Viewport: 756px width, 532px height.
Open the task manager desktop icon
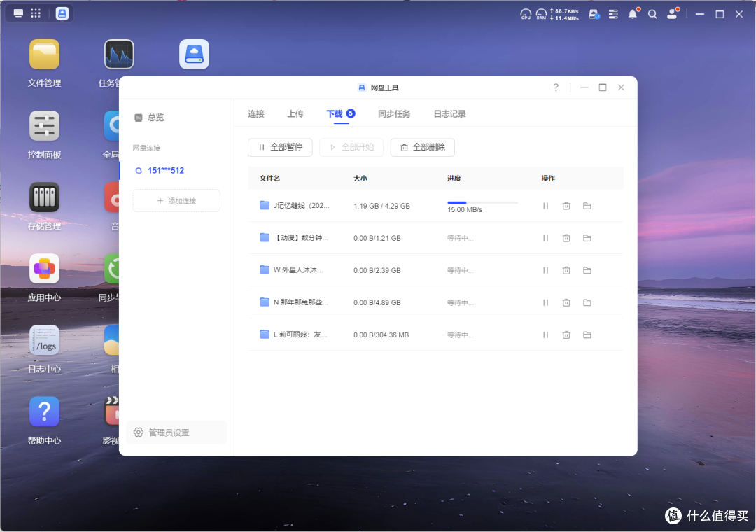point(119,55)
